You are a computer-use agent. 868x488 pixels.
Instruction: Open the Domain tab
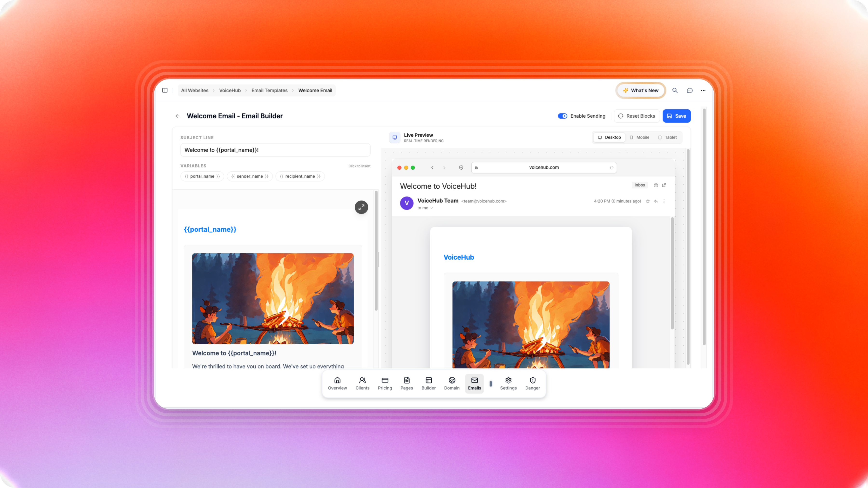[x=452, y=383]
